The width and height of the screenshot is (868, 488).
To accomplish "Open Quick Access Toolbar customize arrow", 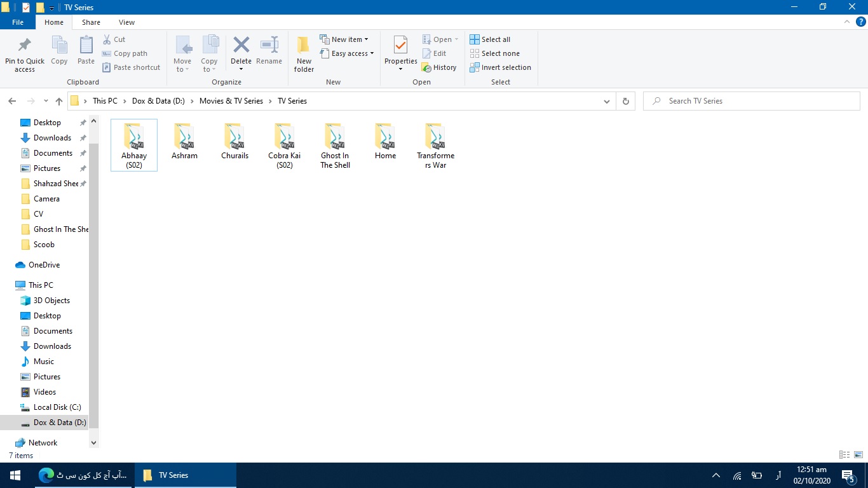I will (52, 8).
